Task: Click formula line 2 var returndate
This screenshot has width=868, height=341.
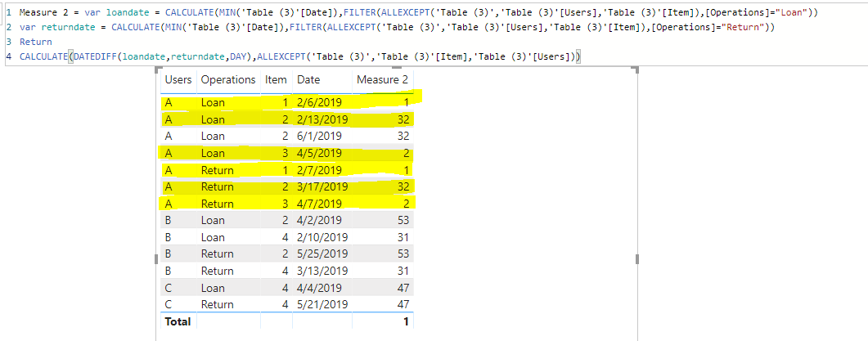Action: pyautogui.click(x=398, y=27)
